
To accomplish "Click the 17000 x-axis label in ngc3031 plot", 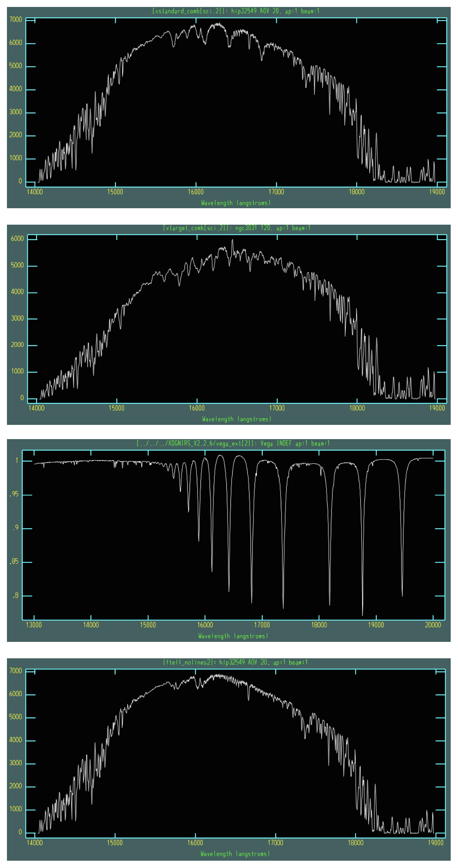I will click(x=277, y=408).
